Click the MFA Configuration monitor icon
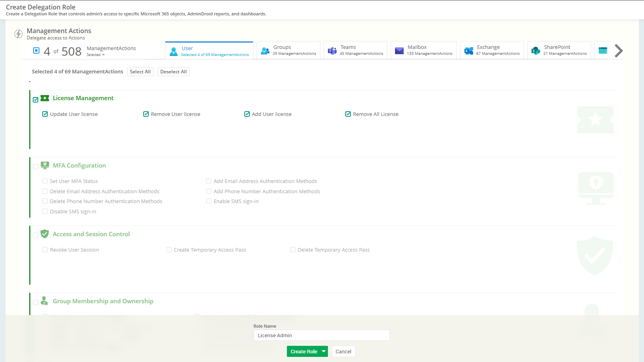The image size is (644, 362). click(x=45, y=165)
